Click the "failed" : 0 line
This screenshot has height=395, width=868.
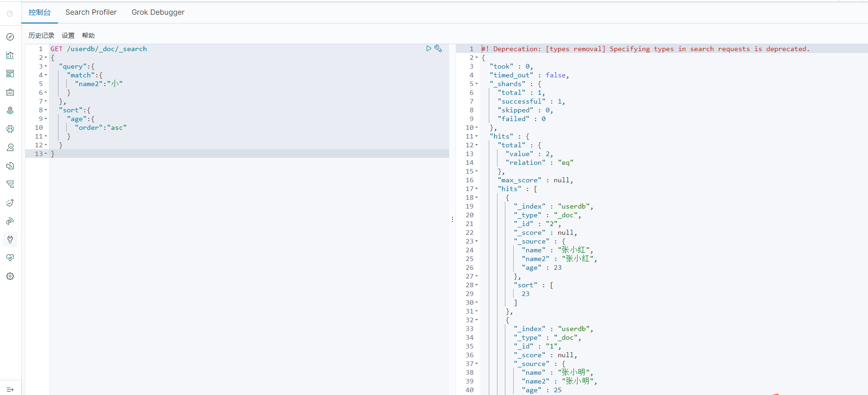(521, 119)
